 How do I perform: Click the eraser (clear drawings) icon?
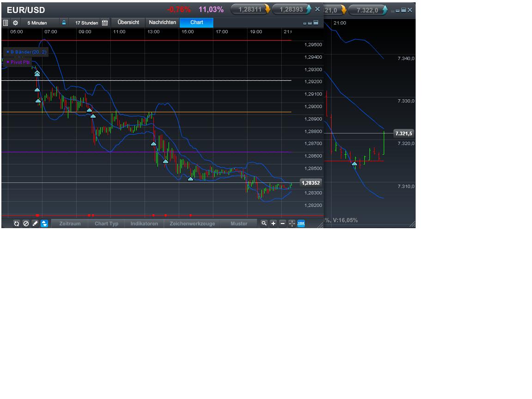(26, 224)
